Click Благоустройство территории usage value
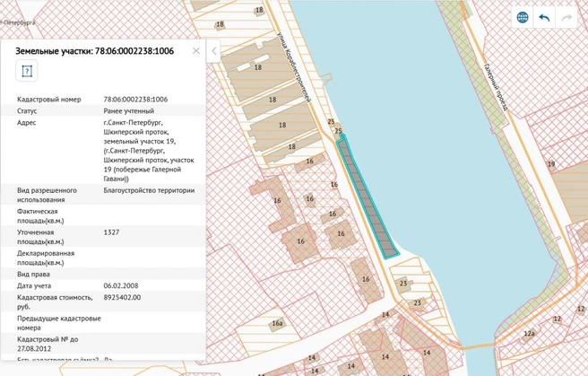 (x=149, y=190)
